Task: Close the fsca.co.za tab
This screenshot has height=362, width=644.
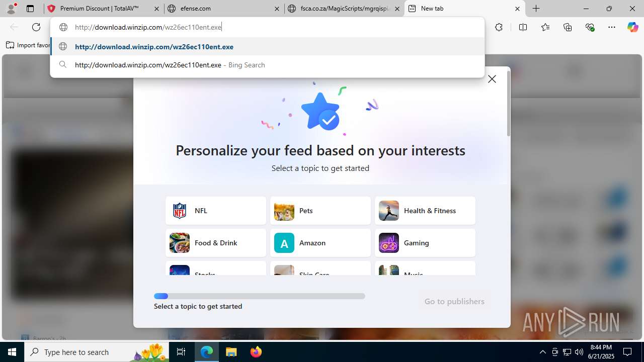Action: (397, 9)
